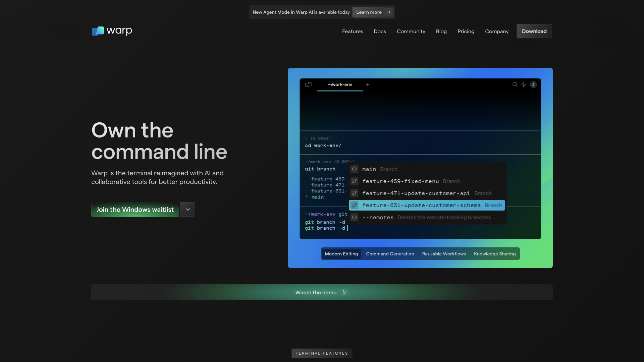Click branch icon beside feature-459-fixed-menu
The width and height of the screenshot is (644, 362).
point(355,181)
